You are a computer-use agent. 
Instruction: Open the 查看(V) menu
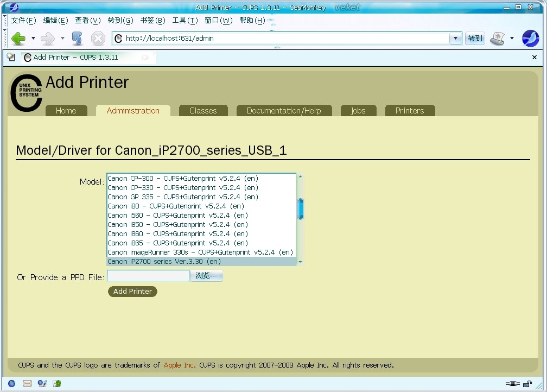tap(87, 20)
